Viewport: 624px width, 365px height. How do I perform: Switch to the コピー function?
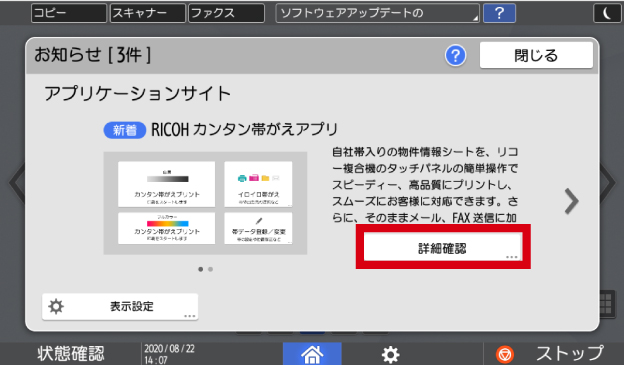click(x=69, y=13)
